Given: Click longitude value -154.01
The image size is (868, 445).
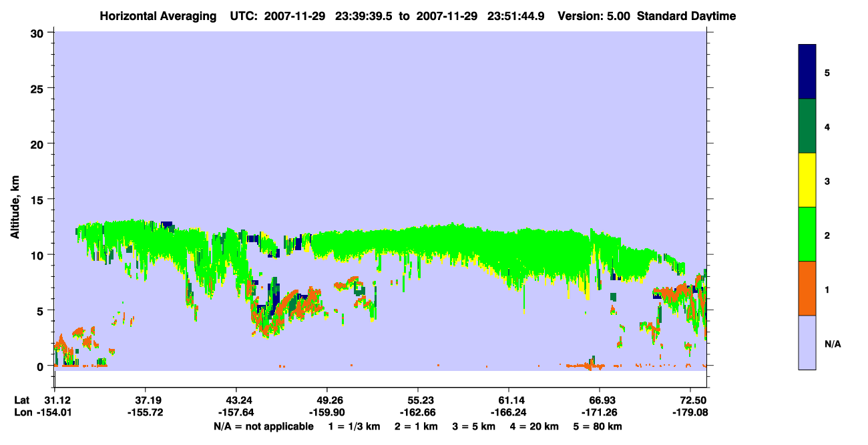Looking at the screenshot, I should tap(55, 412).
